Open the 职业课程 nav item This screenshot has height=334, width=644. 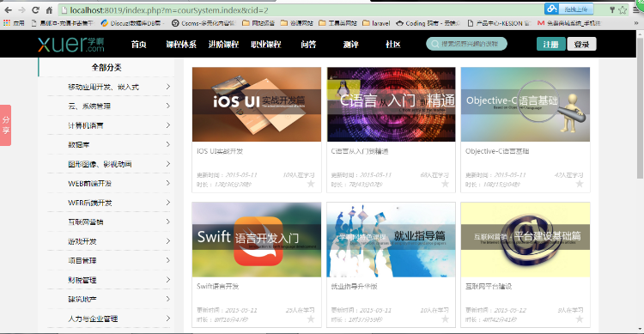[x=265, y=45]
